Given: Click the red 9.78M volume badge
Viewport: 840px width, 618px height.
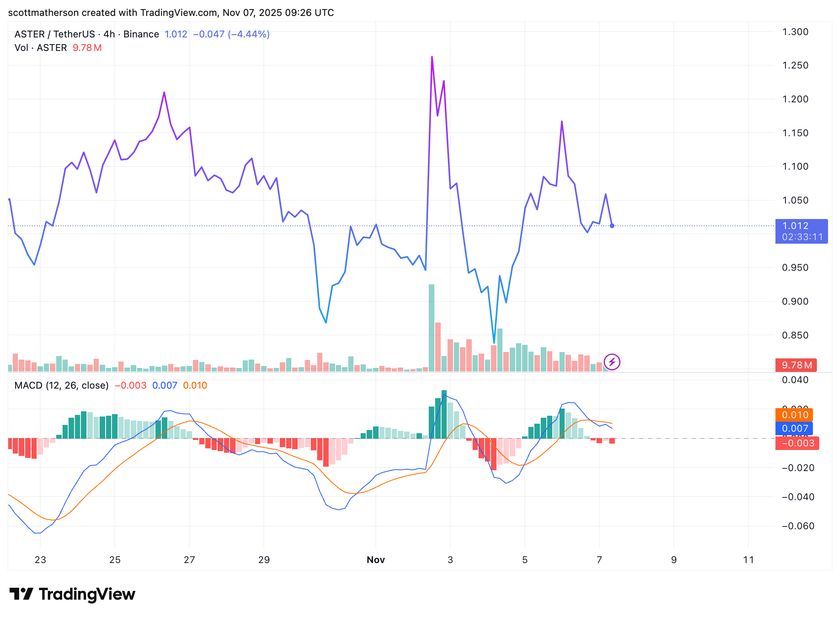Looking at the screenshot, I should [x=795, y=365].
